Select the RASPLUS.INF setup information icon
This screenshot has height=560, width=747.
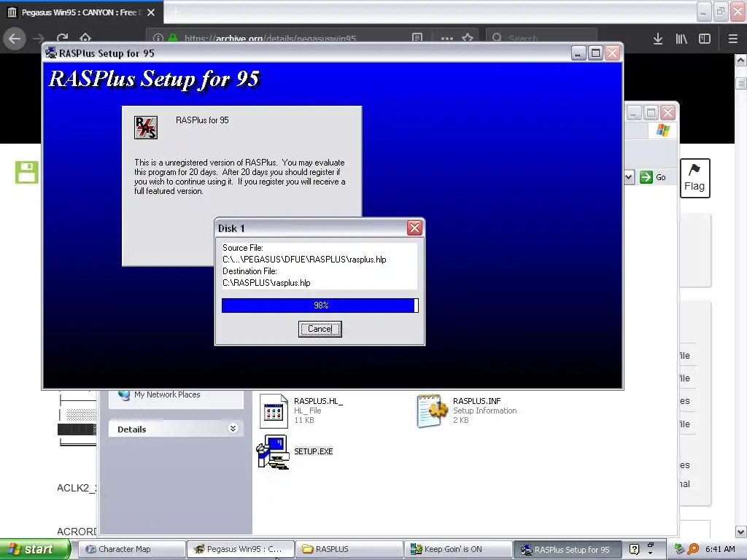(432, 411)
